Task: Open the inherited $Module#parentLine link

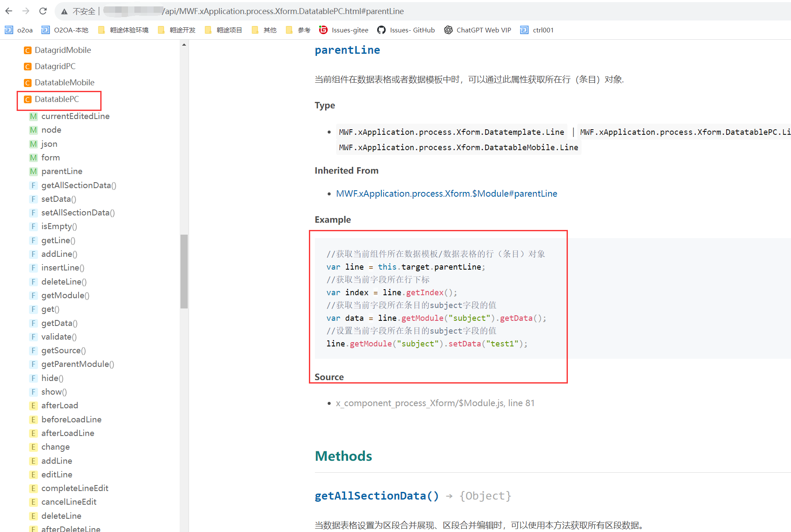Action: (x=446, y=194)
